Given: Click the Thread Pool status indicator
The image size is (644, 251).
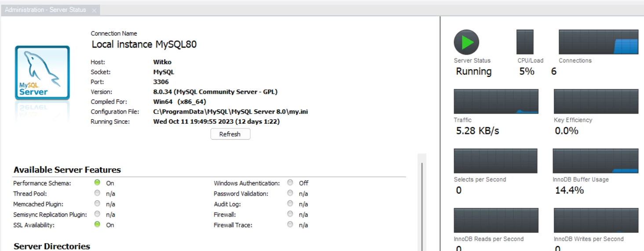Looking at the screenshot, I should pyautogui.click(x=97, y=193).
